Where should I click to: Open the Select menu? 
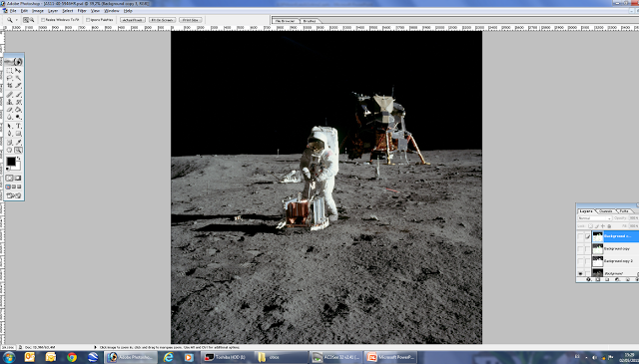68,11
